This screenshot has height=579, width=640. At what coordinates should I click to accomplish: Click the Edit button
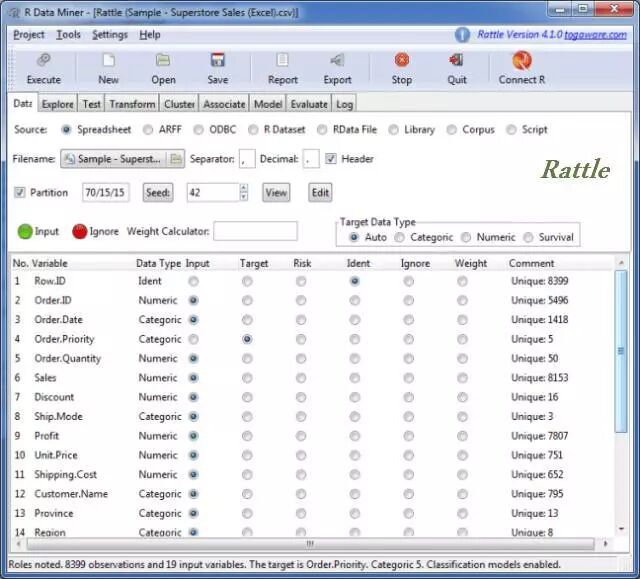[320, 193]
